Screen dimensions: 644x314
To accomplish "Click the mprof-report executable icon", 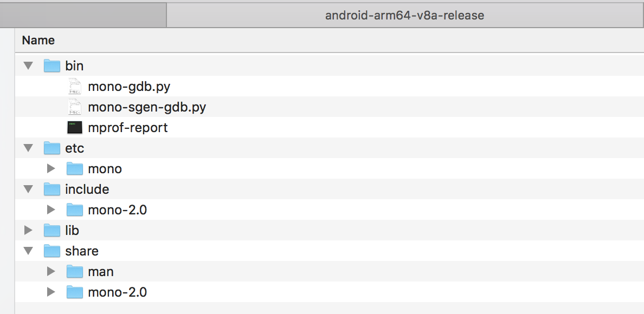I will pyautogui.click(x=74, y=127).
